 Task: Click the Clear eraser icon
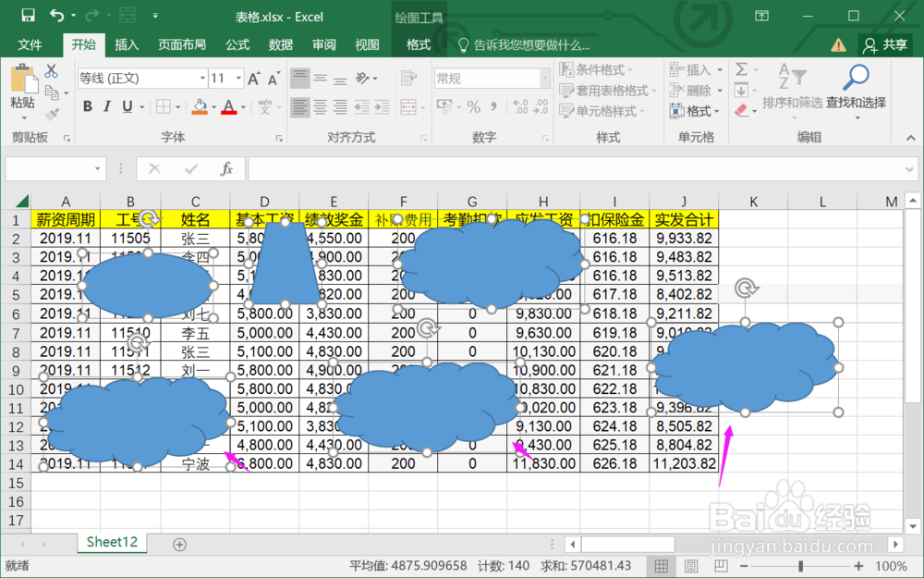741,110
